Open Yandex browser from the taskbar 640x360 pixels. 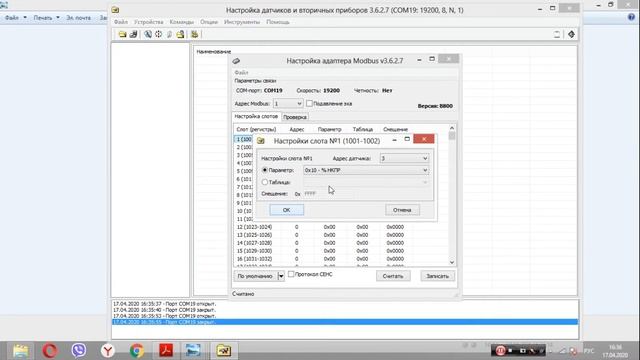pos(108,350)
